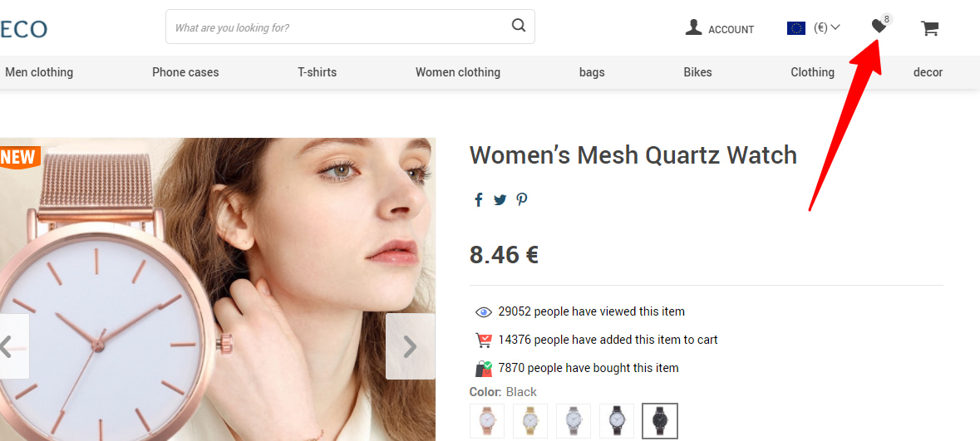Image resolution: width=980 pixels, height=441 pixels.
Task: Focus the product search field
Action: click(x=337, y=27)
